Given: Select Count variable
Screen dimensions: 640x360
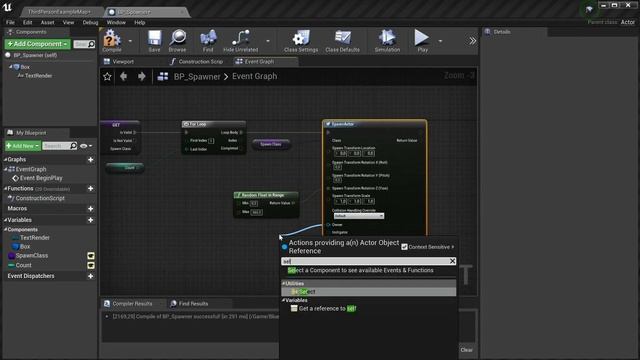Looking at the screenshot, I should point(23,265).
